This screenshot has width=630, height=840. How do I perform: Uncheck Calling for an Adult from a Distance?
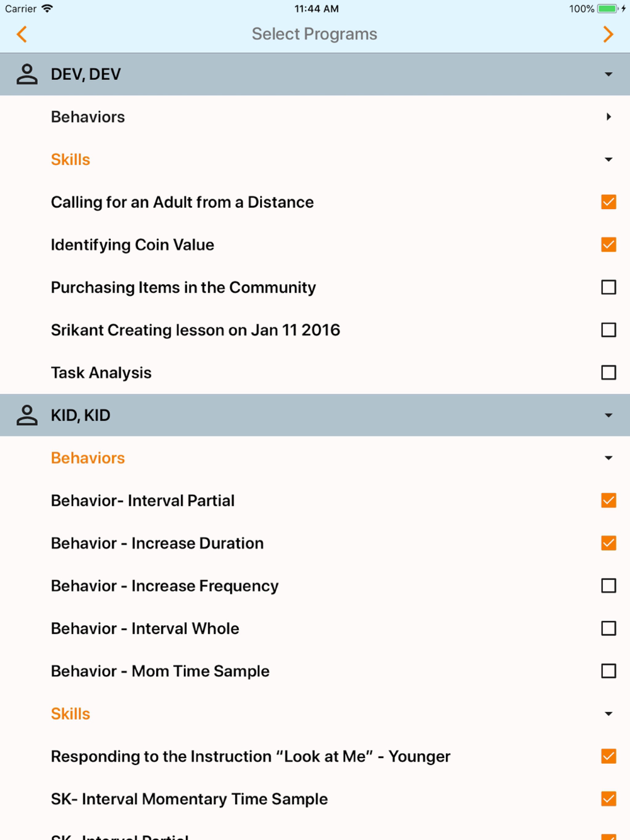click(x=608, y=202)
